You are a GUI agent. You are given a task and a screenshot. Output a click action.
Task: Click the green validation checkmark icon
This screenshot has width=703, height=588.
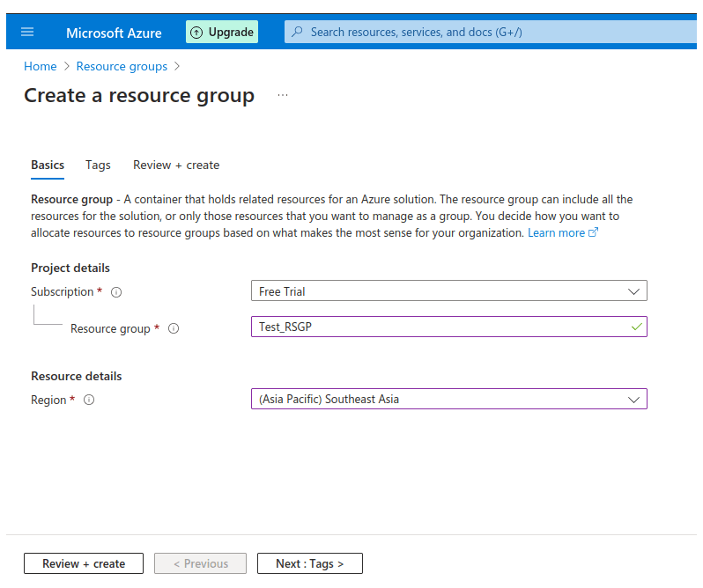tap(637, 327)
